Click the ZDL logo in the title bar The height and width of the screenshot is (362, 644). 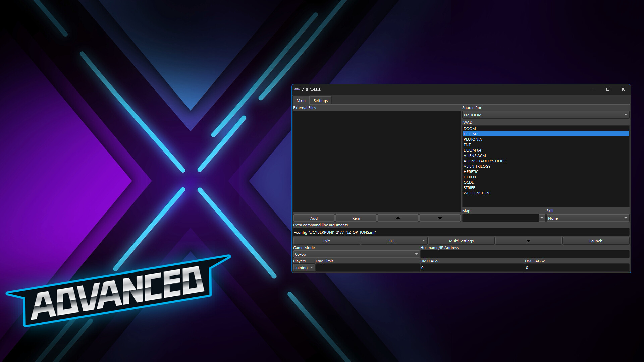(297, 89)
